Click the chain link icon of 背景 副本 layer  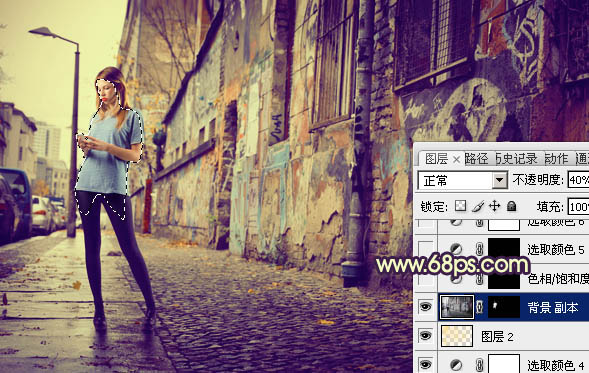pyautogui.click(x=479, y=307)
